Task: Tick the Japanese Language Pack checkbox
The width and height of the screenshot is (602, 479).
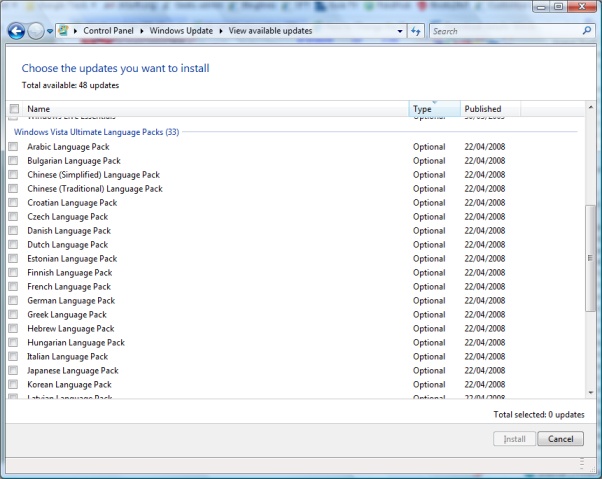Action: click(13, 370)
